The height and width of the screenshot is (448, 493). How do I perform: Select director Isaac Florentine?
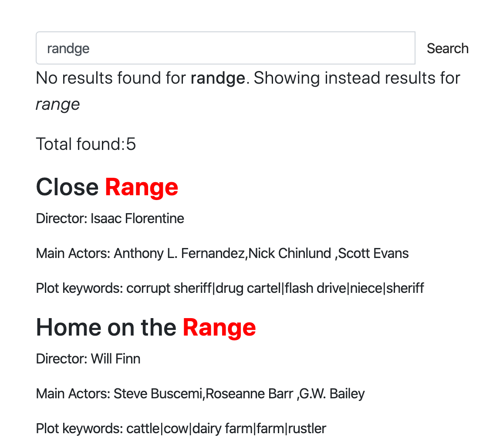(136, 218)
